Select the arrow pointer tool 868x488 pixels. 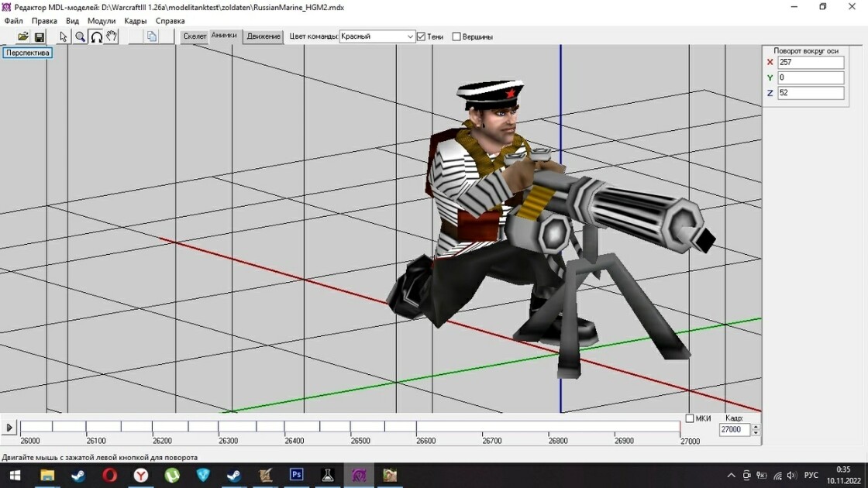[x=63, y=36]
